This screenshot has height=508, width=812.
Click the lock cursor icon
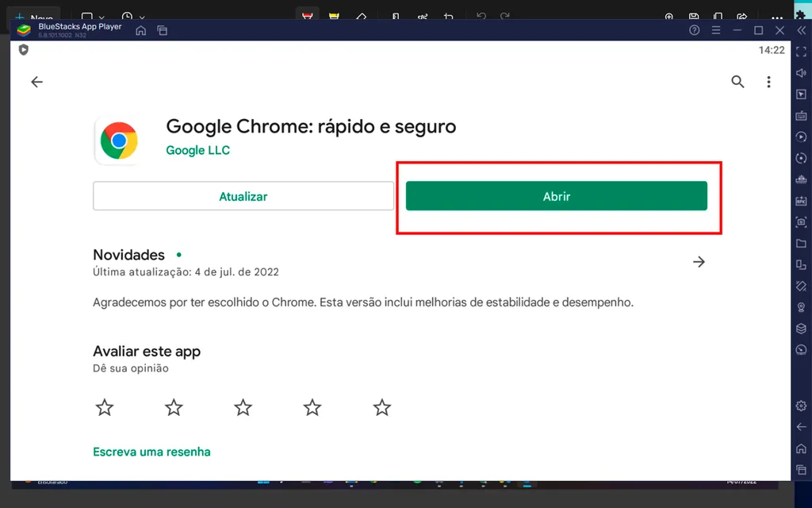point(801,94)
